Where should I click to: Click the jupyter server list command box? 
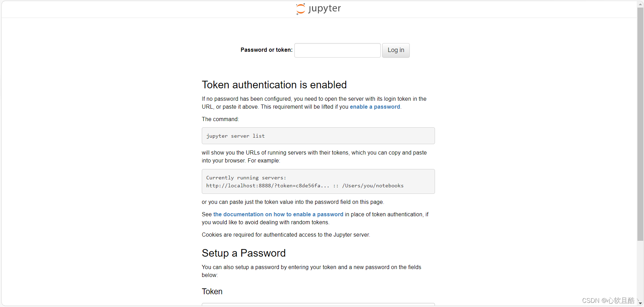tap(318, 136)
